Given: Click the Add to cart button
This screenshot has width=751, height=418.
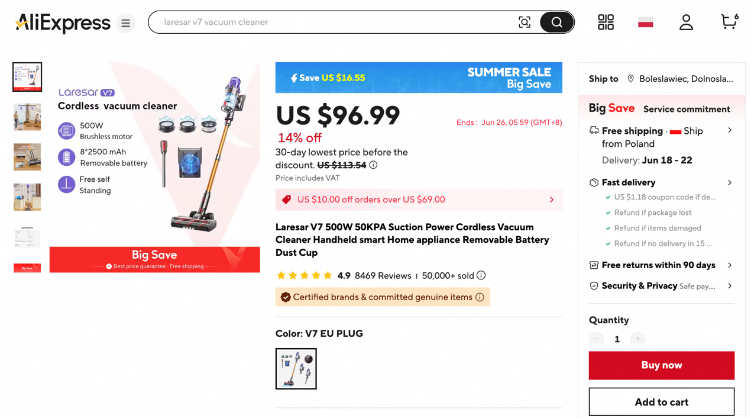Looking at the screenshot, I should pos(661,402).
